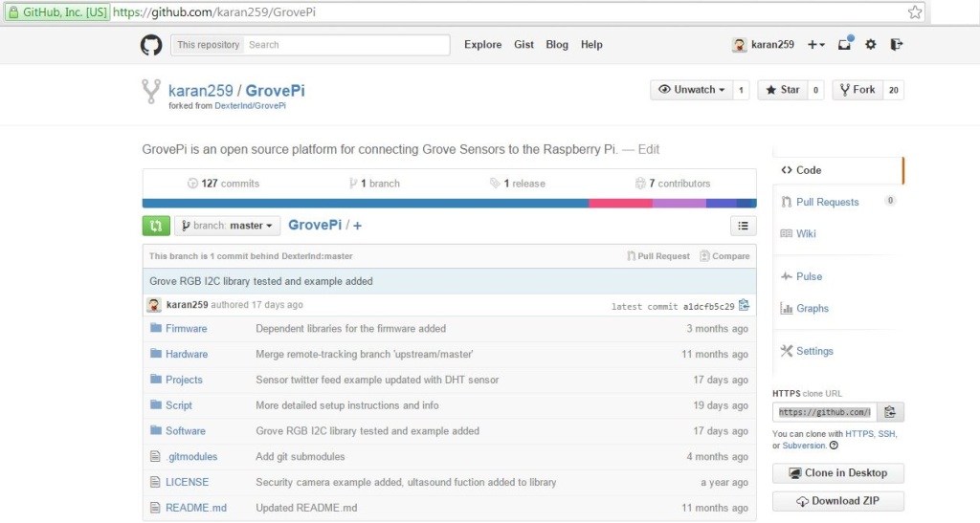The height and width of the screenshot is (523, 980).
Task: Download the repository as ZIP
Action: tap(838, 501)
